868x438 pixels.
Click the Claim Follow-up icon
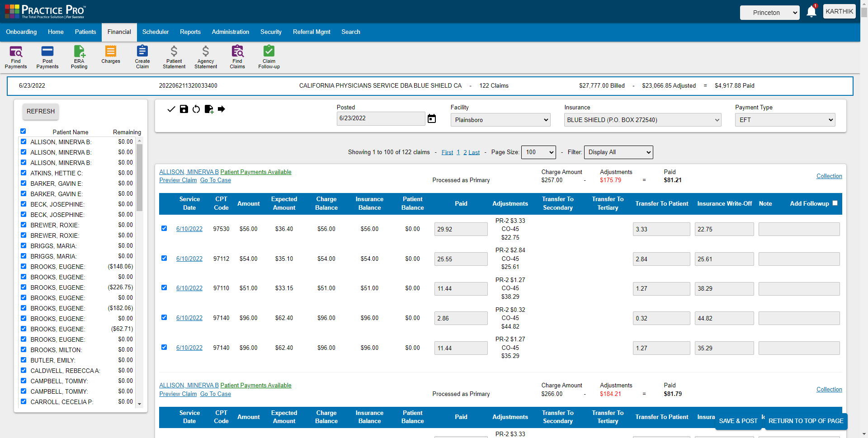pos(269,57)
